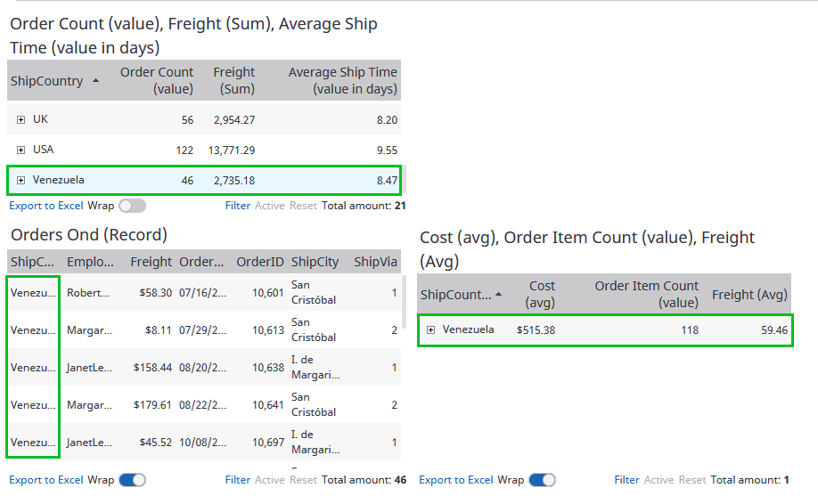Image resolution: width=818 pixels, height=504 pixels.
Task: Open Filter for Orders table
Action: tap(237, 480)
